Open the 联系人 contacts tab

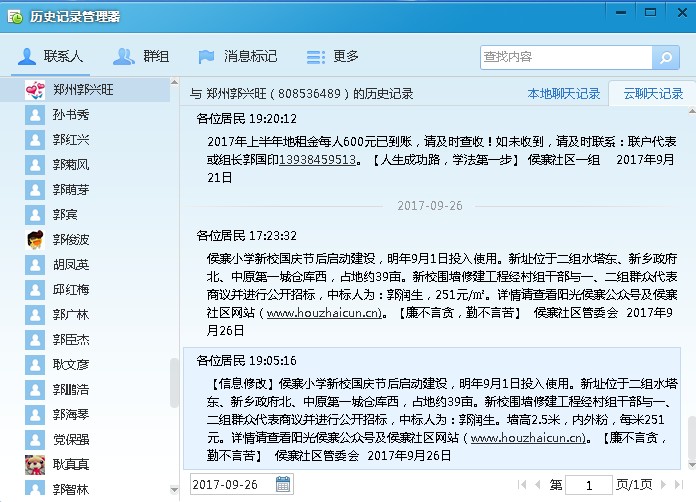click(50, 56)
